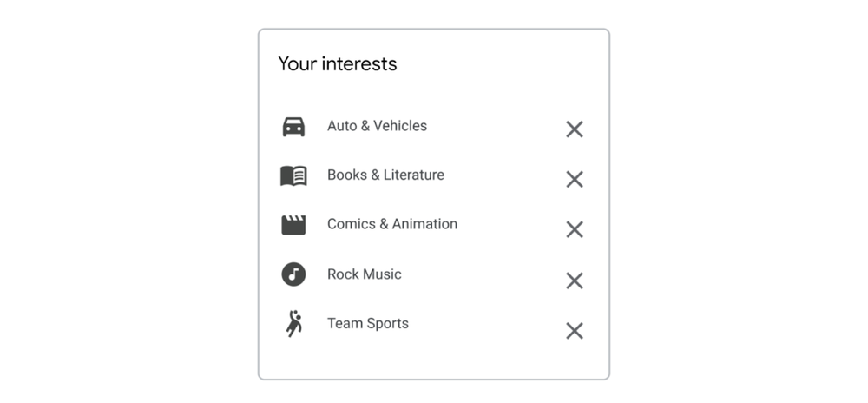Select the Books & Literature label
This screenshot has height=403, width=868.
coord(385,175)
